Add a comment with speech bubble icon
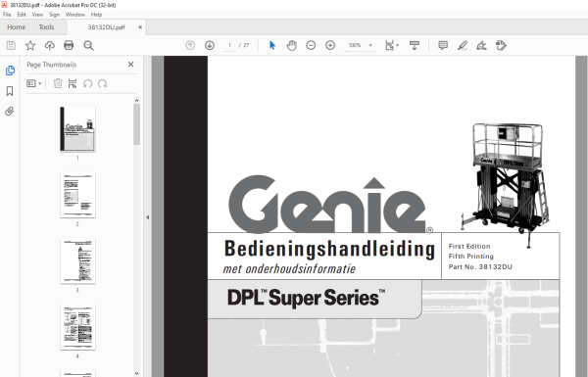588x377 pixels. 443,45
